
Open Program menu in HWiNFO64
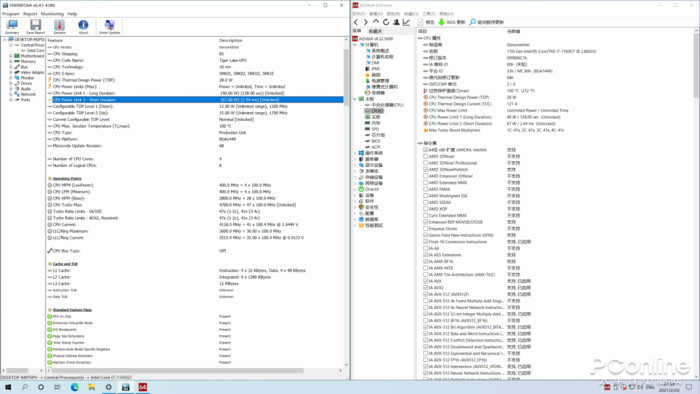tap(11, 14)
